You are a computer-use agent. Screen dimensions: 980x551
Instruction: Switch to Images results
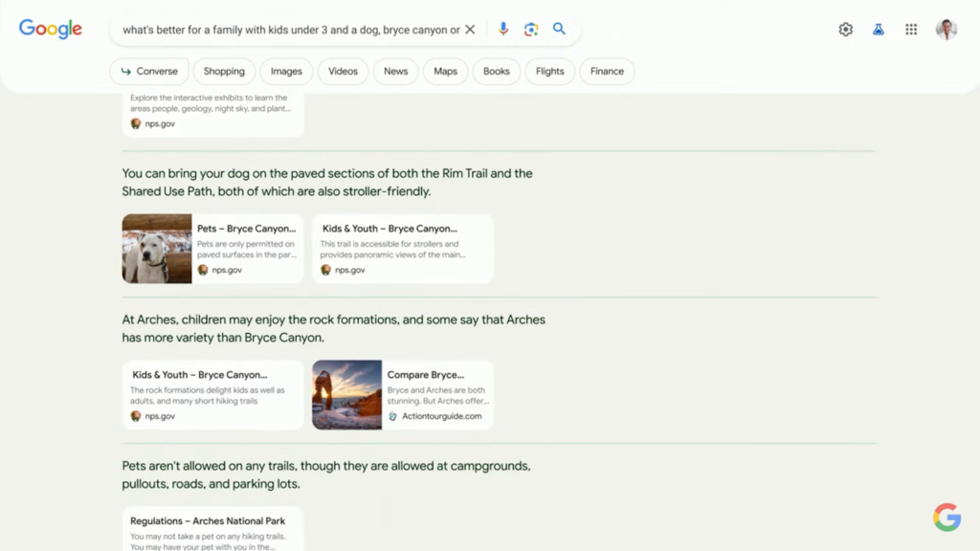(286, 71)
